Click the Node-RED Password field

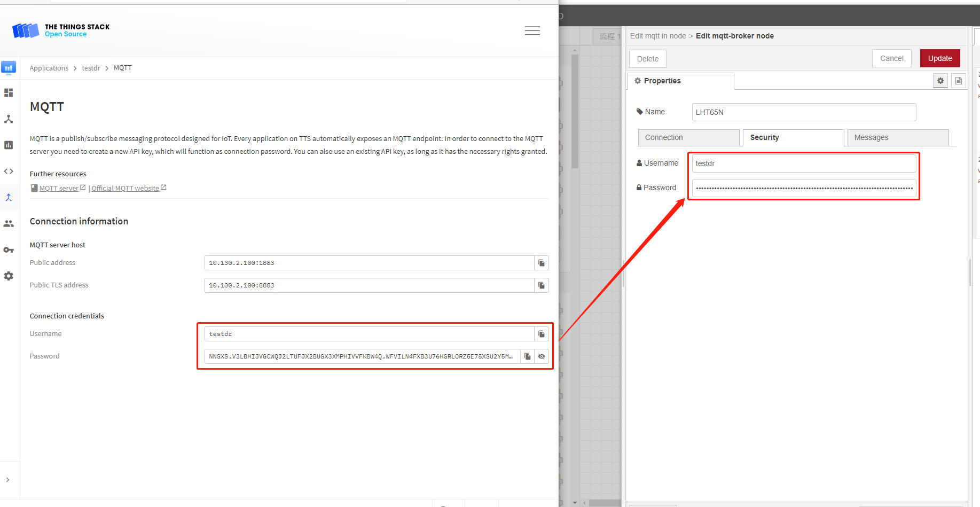pos(804,188)
